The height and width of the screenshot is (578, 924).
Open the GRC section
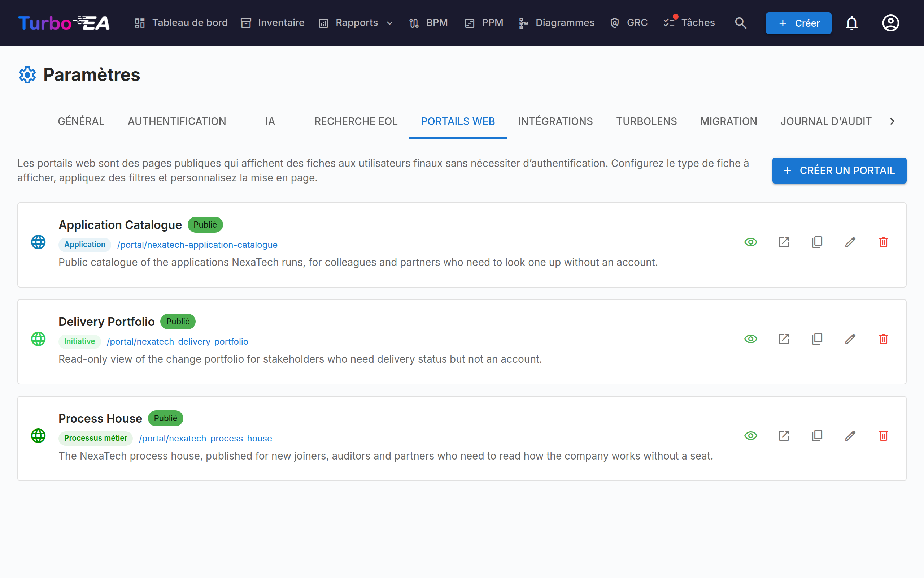click(x=629, y=23)
